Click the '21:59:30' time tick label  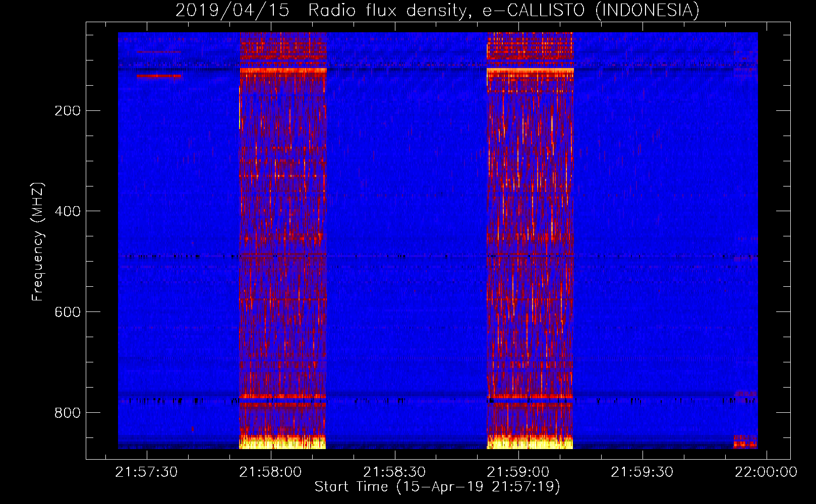(642, 472)
